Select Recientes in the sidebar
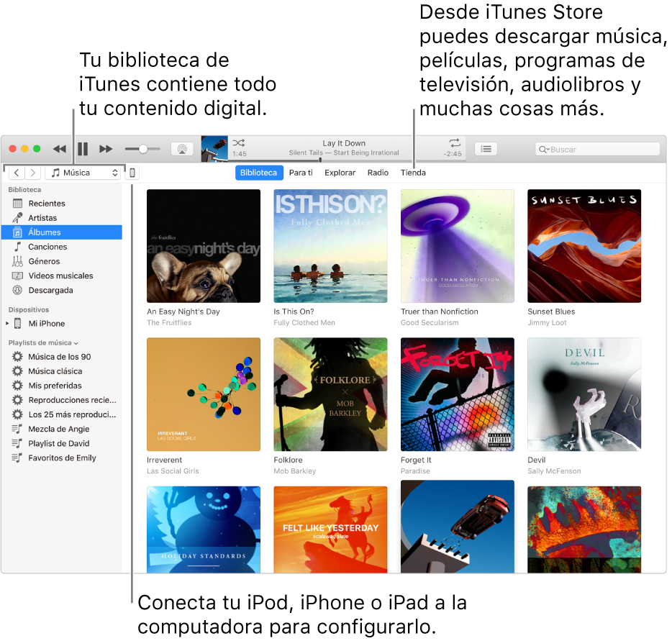 tap(62, 204)
